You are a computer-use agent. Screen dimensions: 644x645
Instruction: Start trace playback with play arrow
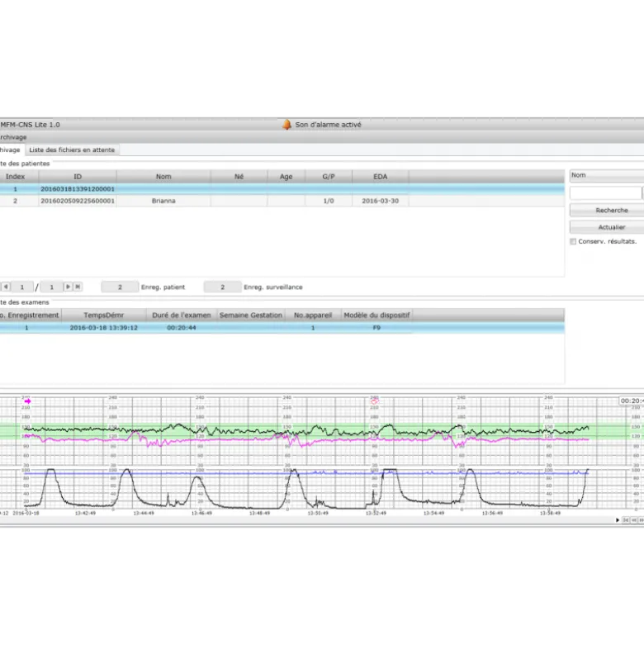pyautogui.click(x=618, y=520)
